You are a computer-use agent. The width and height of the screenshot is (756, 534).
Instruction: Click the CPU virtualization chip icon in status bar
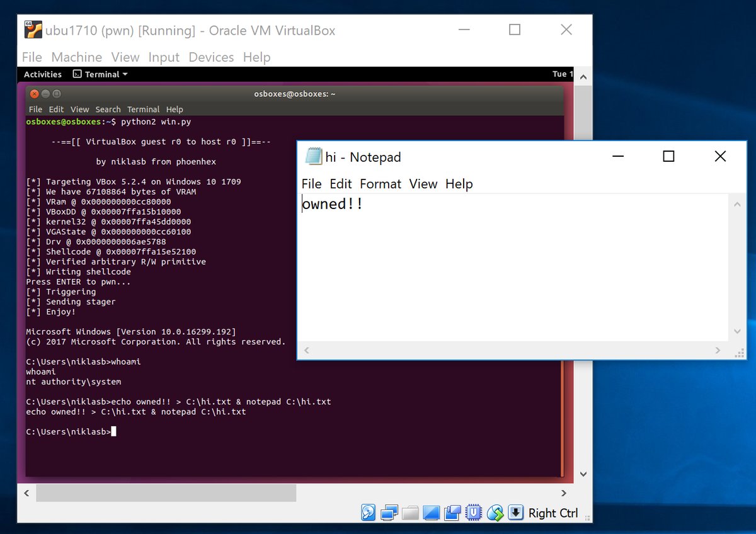(x=474, y=513)
